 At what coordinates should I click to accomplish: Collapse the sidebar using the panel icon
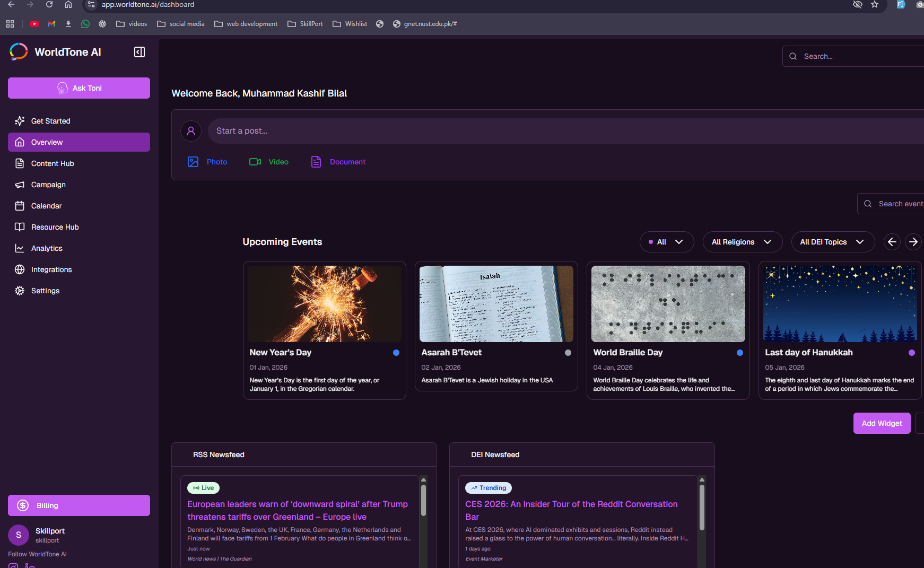140,51
